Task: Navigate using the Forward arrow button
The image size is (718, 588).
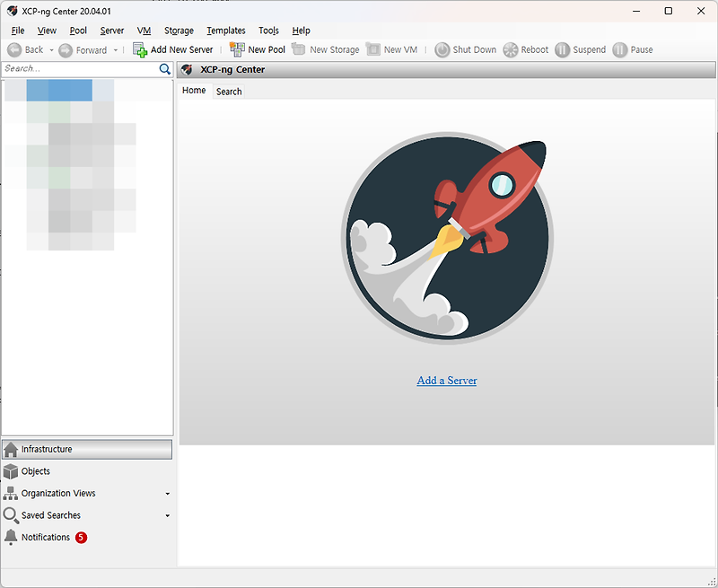Action: 83,50
